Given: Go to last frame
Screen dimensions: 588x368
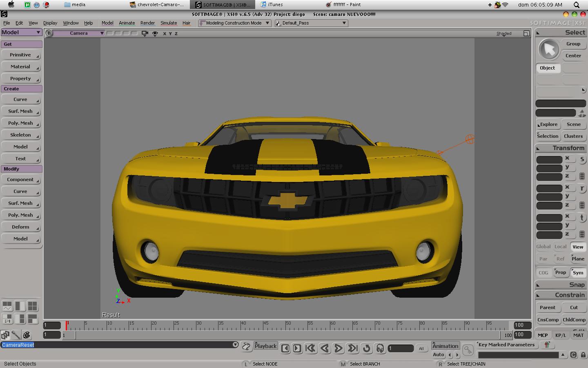Looking at the screenshot, I should pos(352,348).
